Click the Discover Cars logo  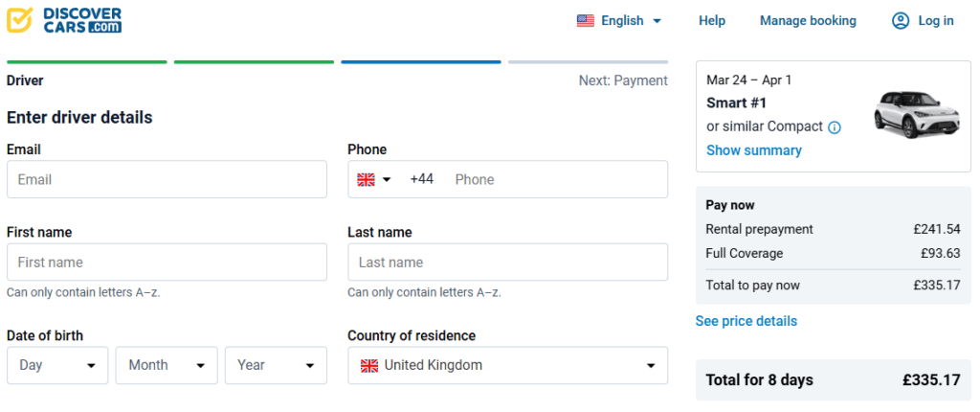tap(64, 20)
